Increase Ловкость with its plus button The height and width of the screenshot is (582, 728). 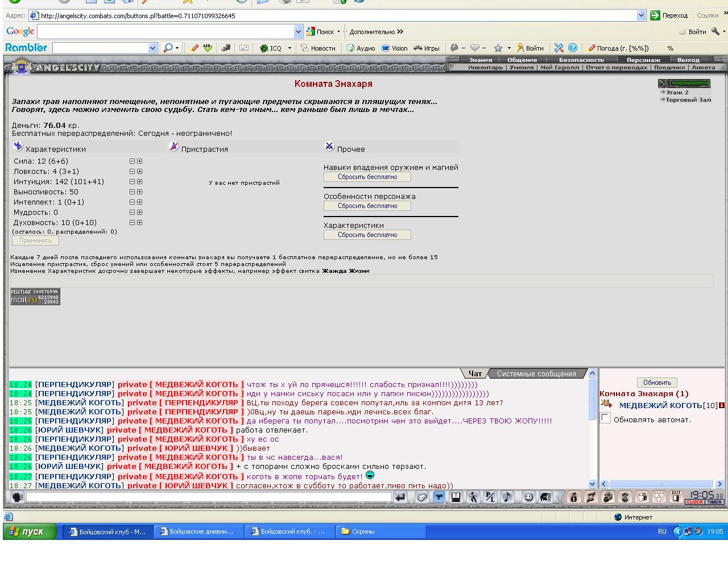tap(139, 172)
